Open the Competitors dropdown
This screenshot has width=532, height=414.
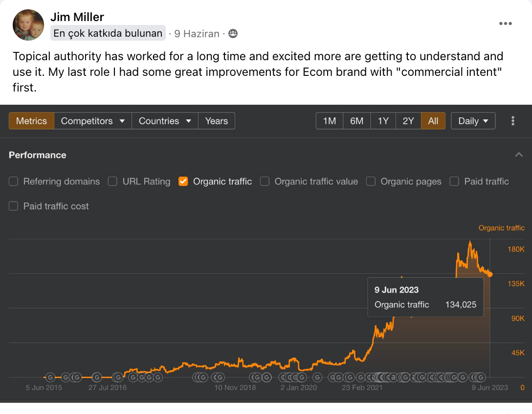93,121
